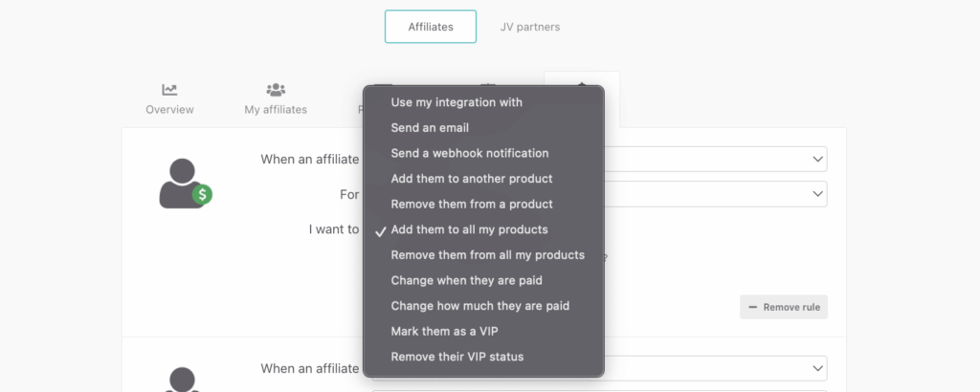Click the minus icon on Remove rule

(752, 307)
